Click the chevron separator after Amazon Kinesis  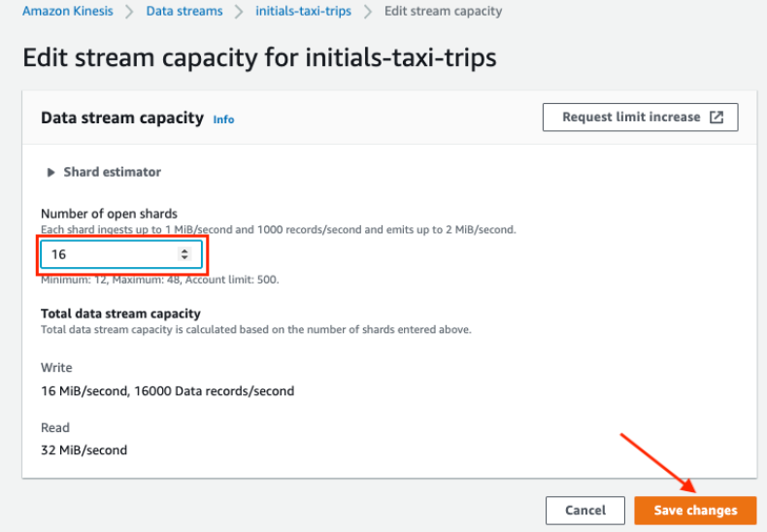129,12
